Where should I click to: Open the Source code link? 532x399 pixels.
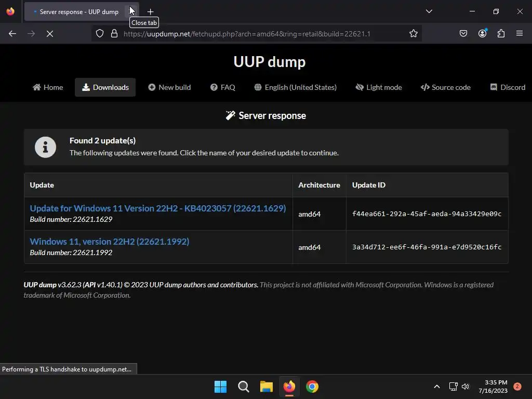(446, 87)
